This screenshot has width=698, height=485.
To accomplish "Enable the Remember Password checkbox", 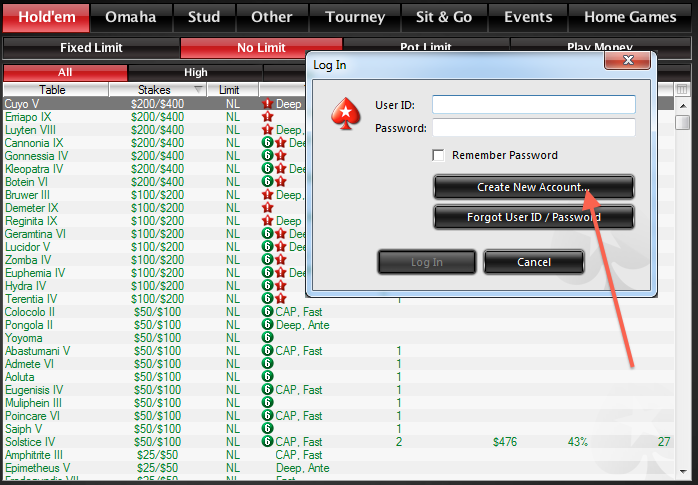I will 438,155.
